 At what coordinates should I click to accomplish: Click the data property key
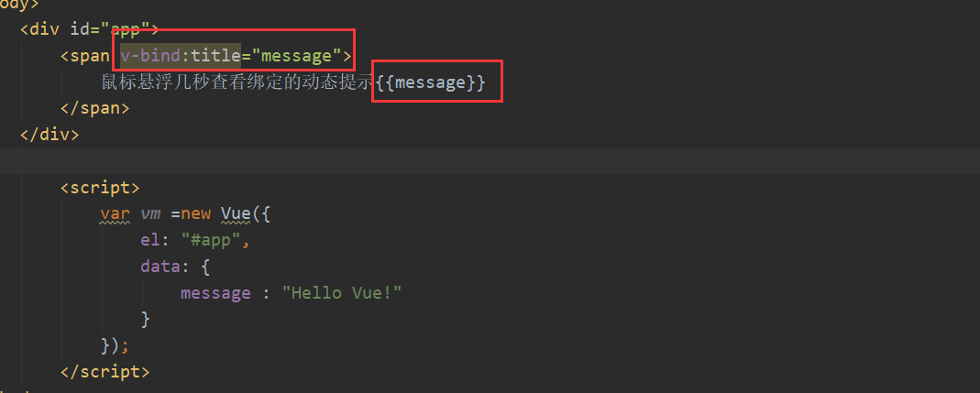pos(160,267)
